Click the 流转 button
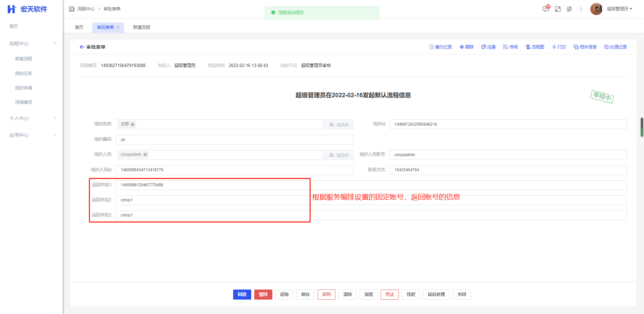This screenshot has height=314, width=644. pyautogui.click(x=348, y=295)
